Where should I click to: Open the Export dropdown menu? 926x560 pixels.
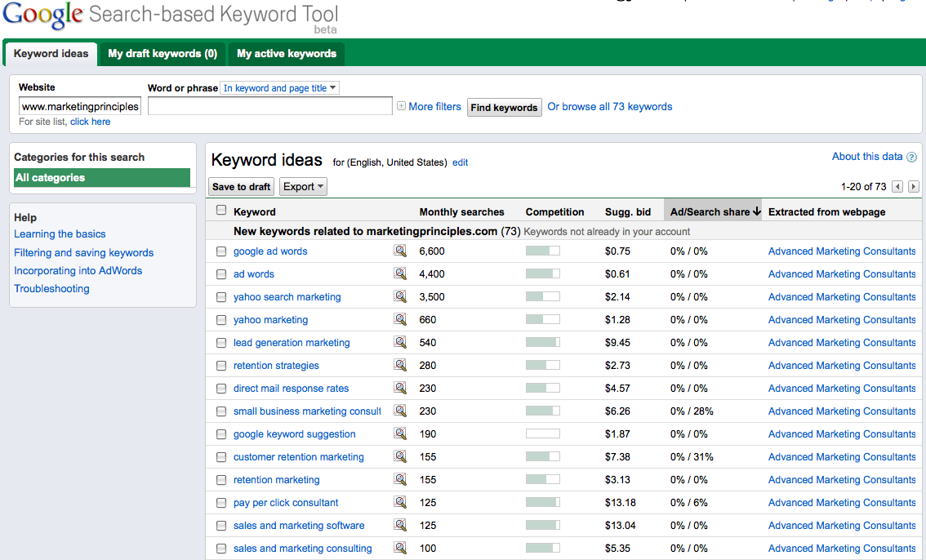pyautogui.click(x=303, y=187)
